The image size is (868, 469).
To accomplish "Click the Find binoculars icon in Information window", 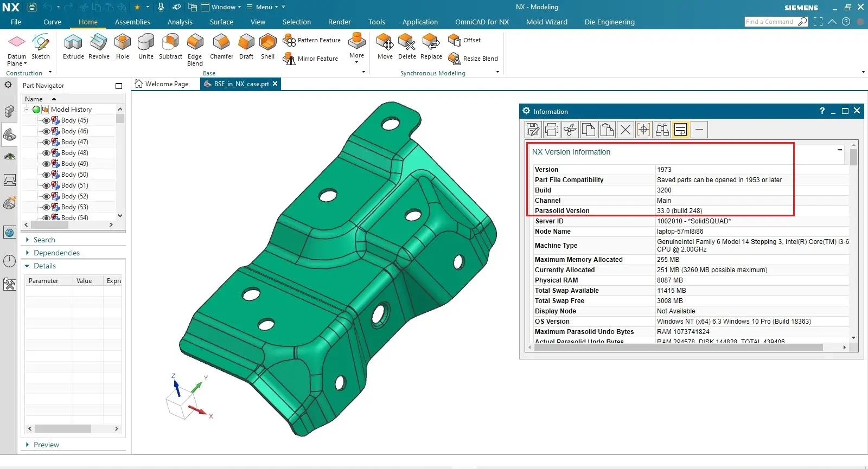I will click(662, 130).
